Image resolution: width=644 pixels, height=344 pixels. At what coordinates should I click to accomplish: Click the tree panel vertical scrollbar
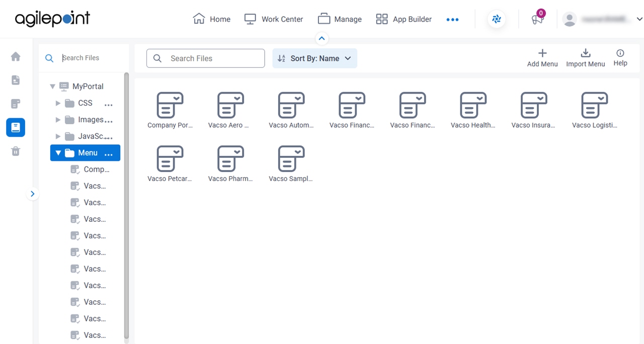click(x=126, y=205)
